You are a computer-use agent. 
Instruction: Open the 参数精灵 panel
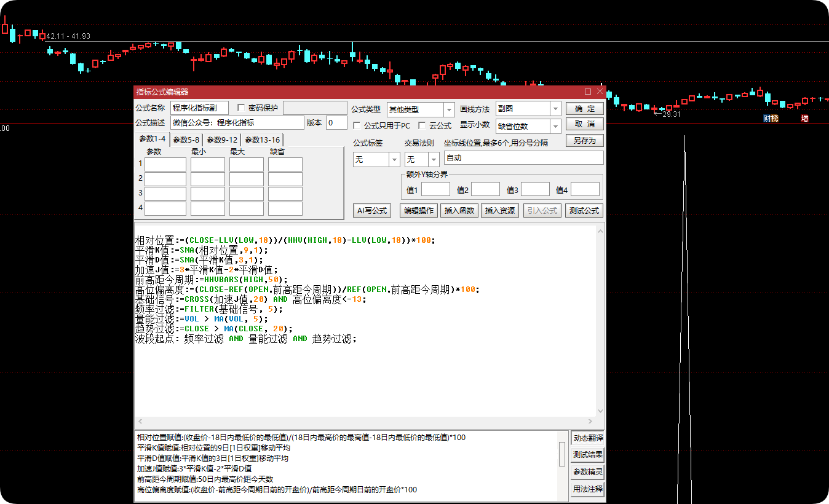587,473
